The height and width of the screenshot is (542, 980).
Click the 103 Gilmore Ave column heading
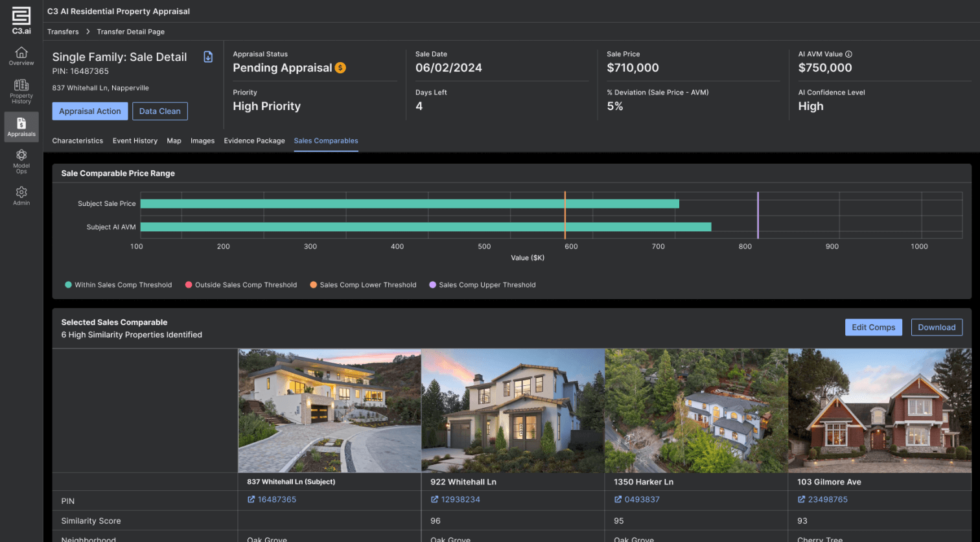coord(829,482)
